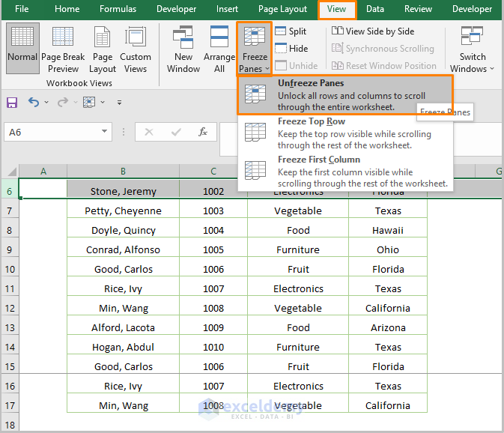Undo last action
504x433 pixels.
[34, 102]
